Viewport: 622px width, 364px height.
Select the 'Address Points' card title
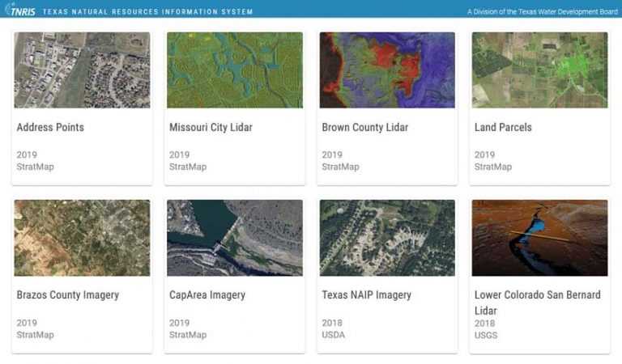click(50, 127)
